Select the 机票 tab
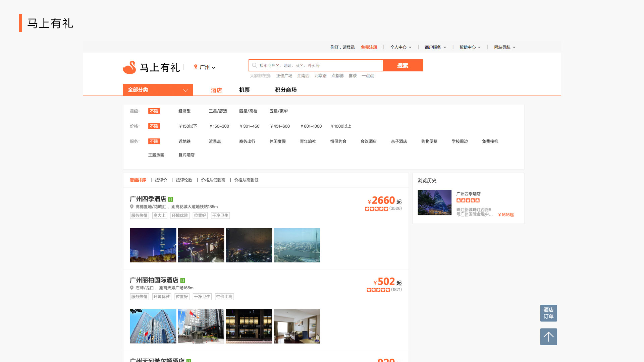 (x=245, y=90)
